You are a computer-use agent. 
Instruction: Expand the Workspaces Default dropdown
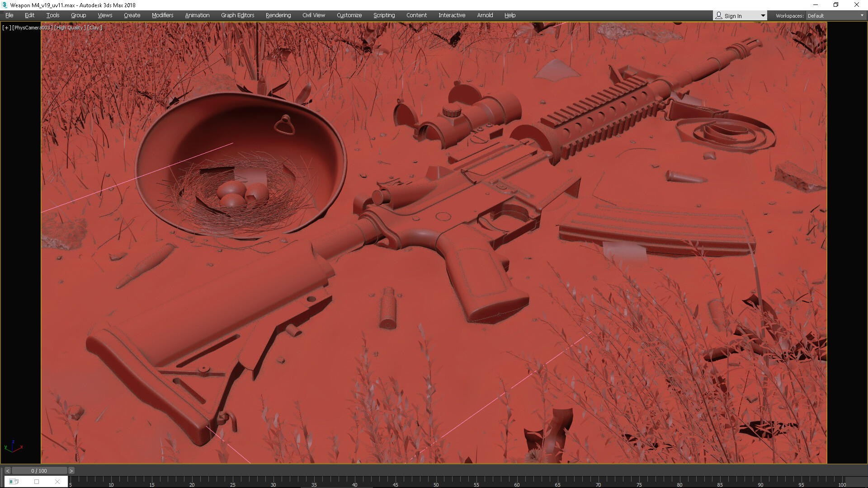point(862,15)
